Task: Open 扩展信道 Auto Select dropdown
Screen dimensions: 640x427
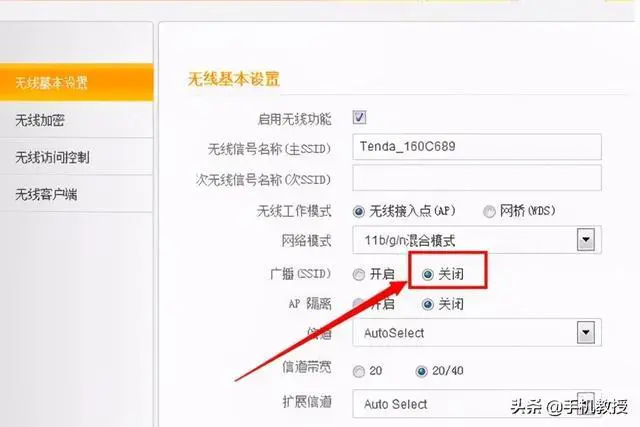Action: pos(477,404)
